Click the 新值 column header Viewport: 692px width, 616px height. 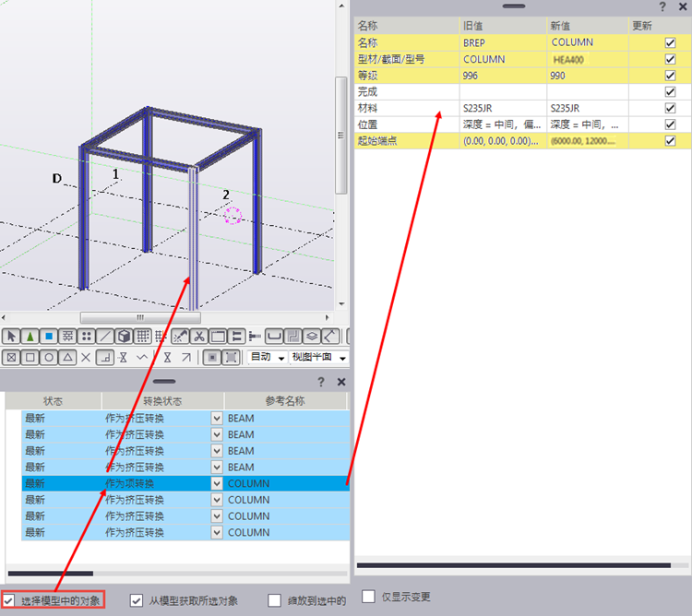click(x=588, y=26)
